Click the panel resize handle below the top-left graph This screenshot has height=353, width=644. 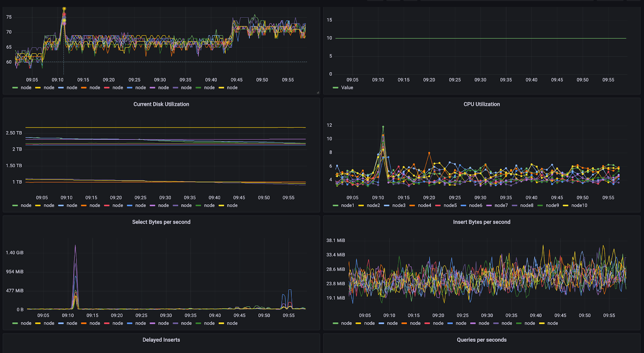pyautogui.click(x=318, y=92)
